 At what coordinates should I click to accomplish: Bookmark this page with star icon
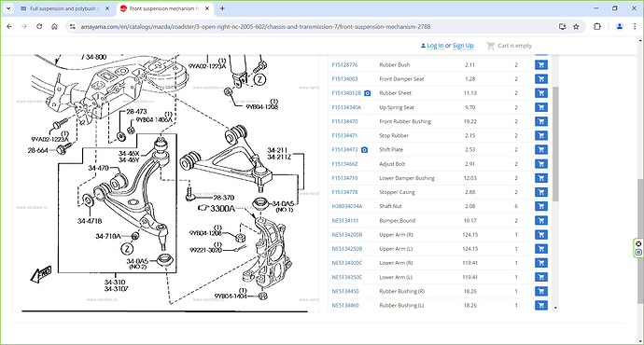point(576,27)
